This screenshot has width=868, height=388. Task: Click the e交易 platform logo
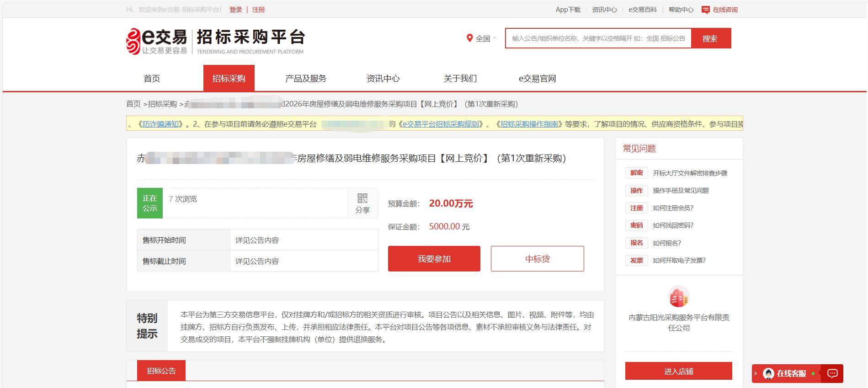click(157, 41)
